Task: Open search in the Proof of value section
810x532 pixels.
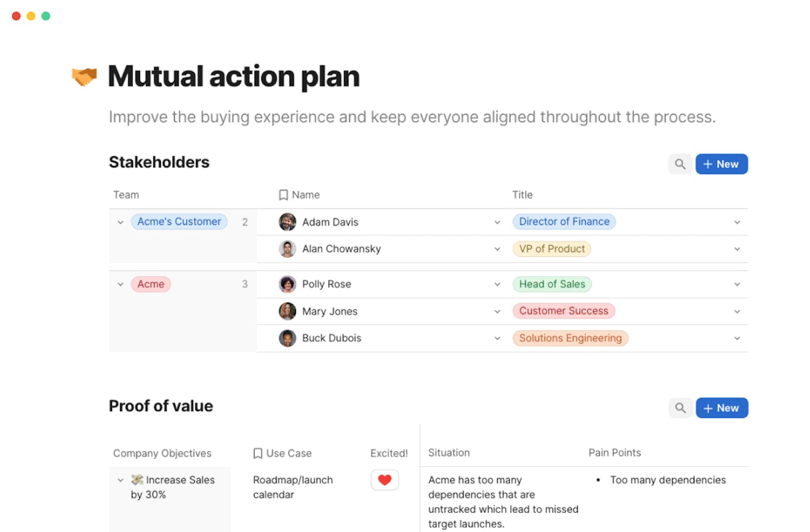Action: 680,408
